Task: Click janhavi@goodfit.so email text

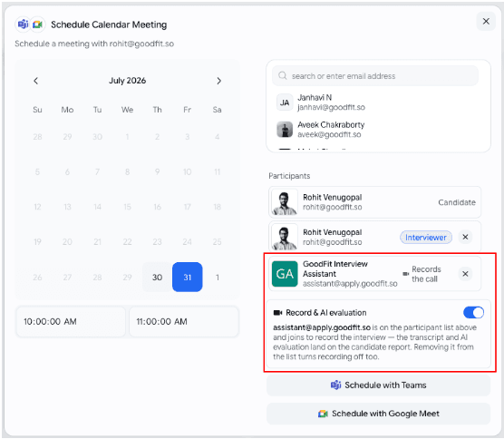Action: tap(331, 107)
